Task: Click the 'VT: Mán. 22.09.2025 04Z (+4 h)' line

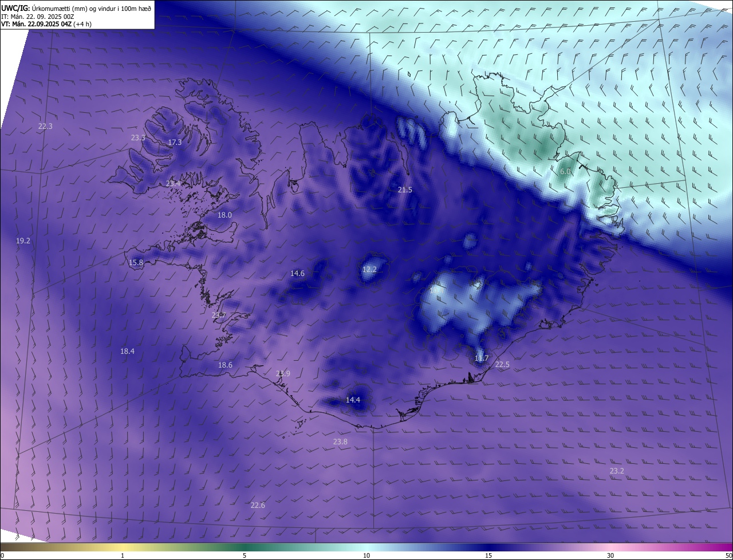Action: point(46,24)
